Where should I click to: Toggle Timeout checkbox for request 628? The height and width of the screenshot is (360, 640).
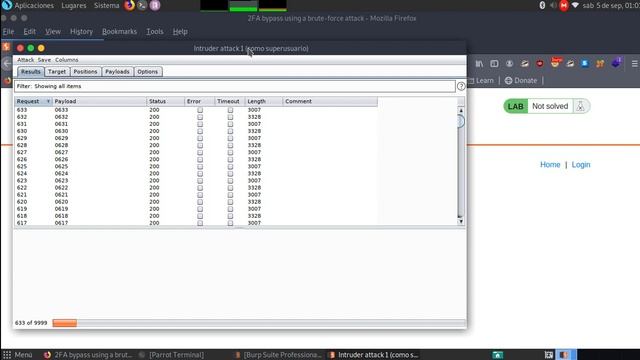click(x=230, y=145)
